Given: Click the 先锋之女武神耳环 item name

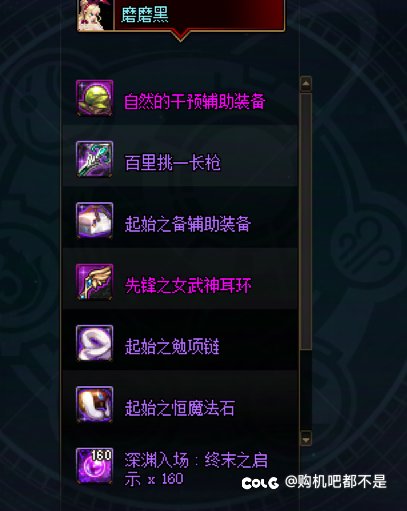Looking at the screenshot, I should (188, 285).
